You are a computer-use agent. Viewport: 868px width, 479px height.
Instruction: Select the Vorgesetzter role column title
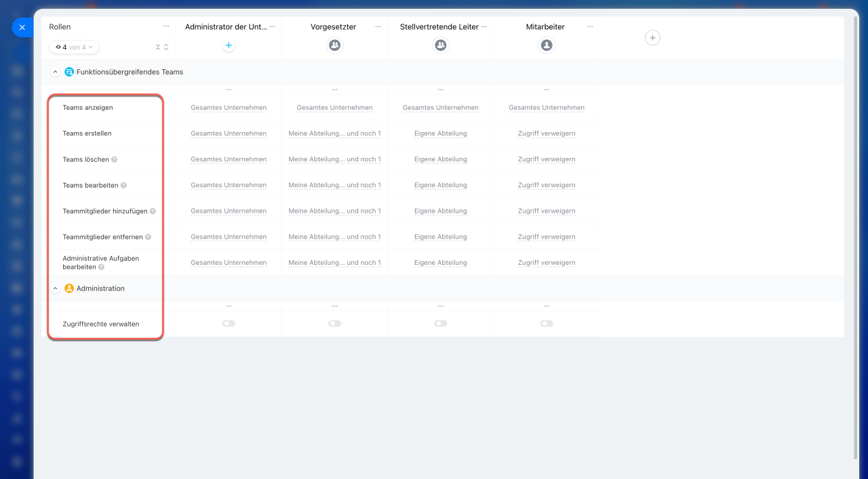tap(333, 27)
